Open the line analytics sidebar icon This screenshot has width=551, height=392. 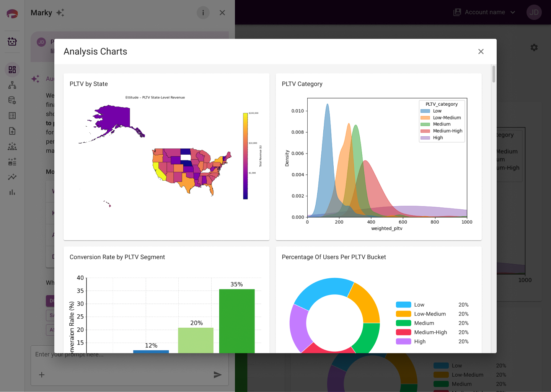(x=12, y=177)
